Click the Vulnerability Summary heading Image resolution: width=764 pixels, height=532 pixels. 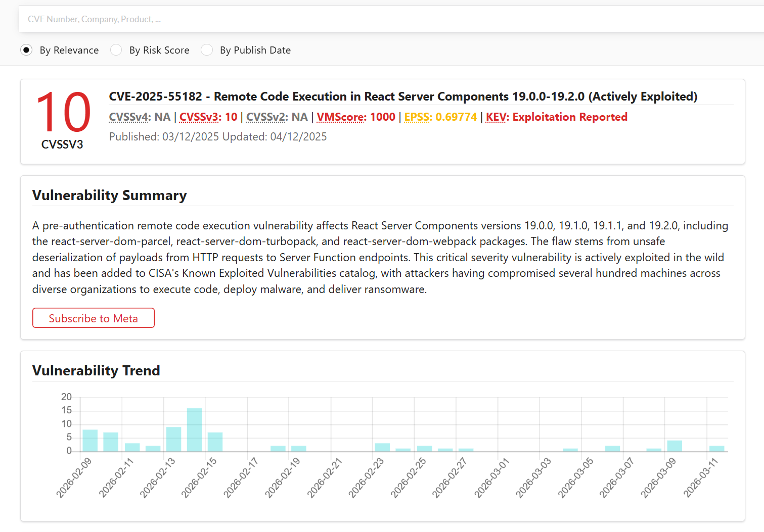[109, 196]
